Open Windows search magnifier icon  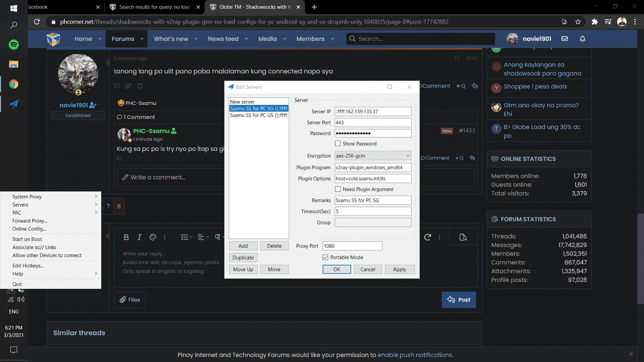coord(14,25)
